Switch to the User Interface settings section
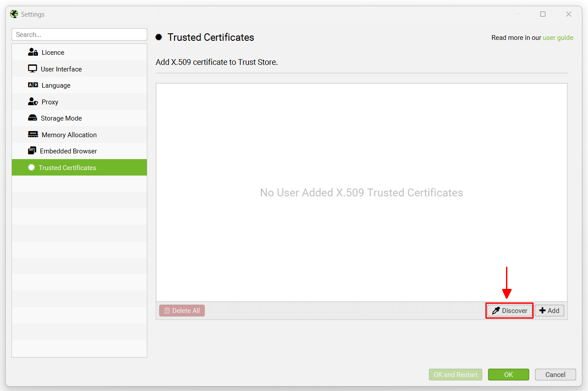Screen dimensions: 588x391 tap(62, 69)
